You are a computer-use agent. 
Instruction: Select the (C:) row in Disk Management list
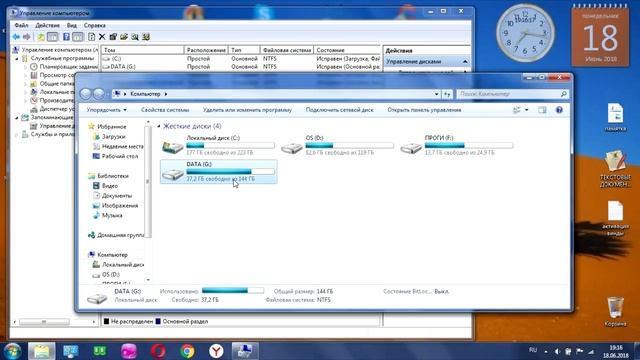tap(241, 58)
